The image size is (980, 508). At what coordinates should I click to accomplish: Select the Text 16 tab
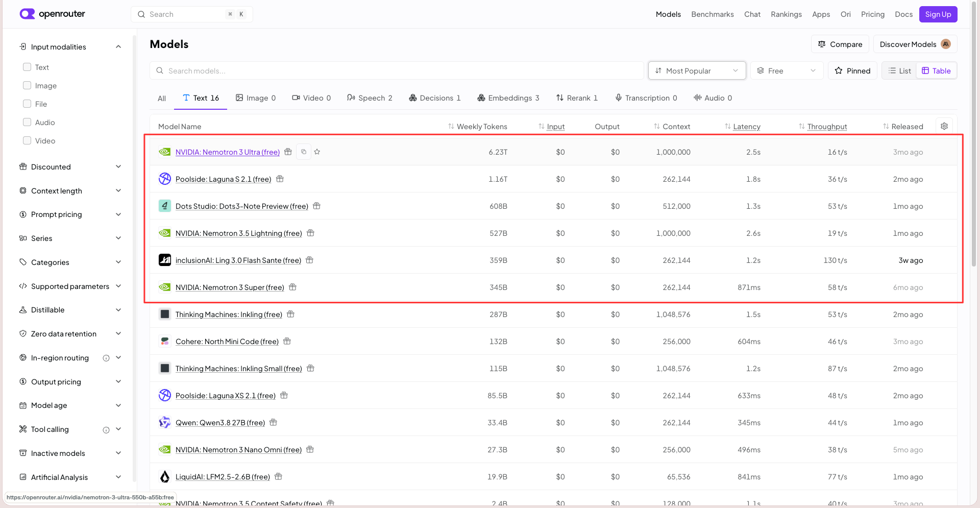pos(201,98)
